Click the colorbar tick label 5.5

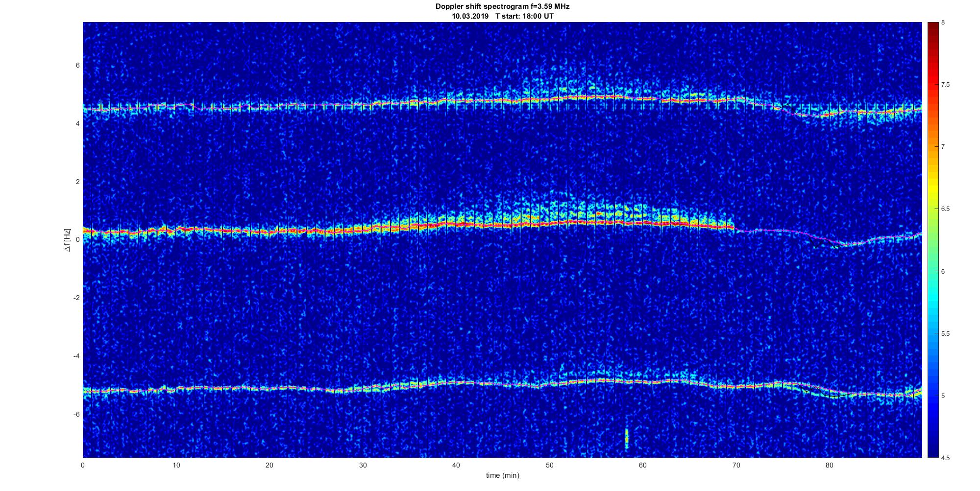(945, 334)
